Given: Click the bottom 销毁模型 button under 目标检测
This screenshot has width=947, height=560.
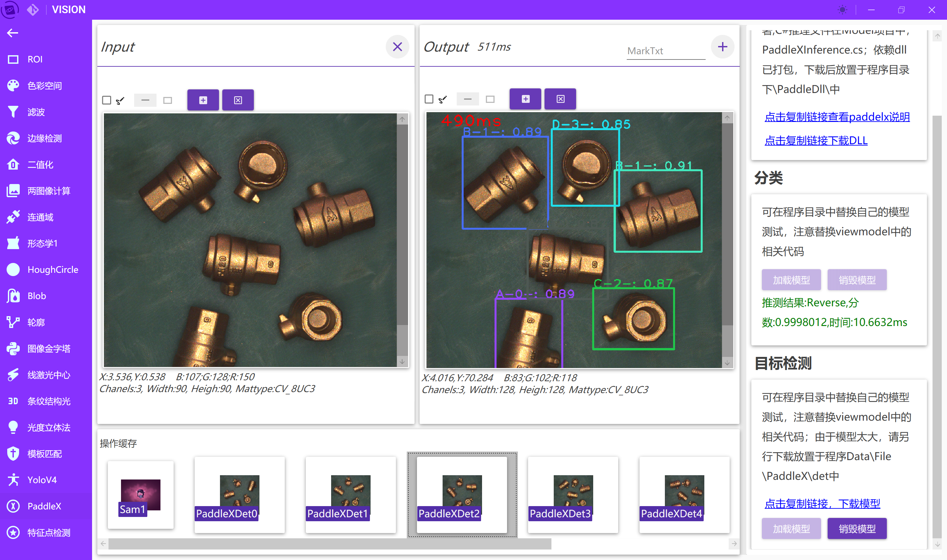Looking at the screenshot, I should pyautogui.click(x=857, y=528).
